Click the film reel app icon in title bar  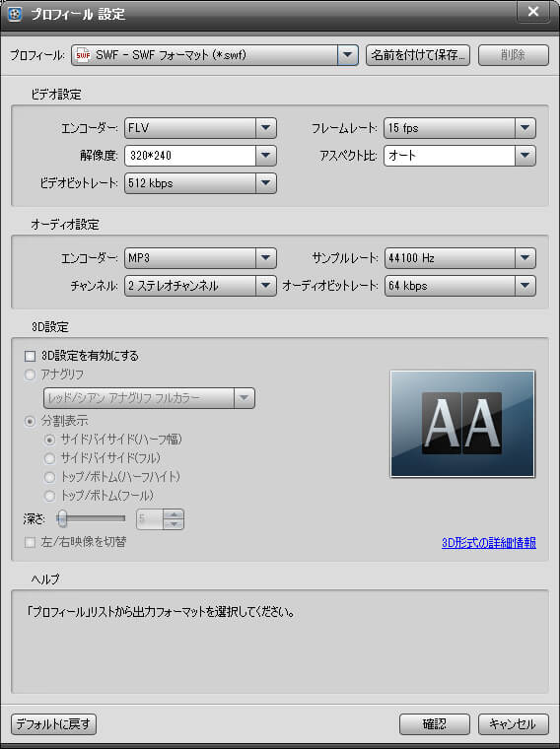15,14
